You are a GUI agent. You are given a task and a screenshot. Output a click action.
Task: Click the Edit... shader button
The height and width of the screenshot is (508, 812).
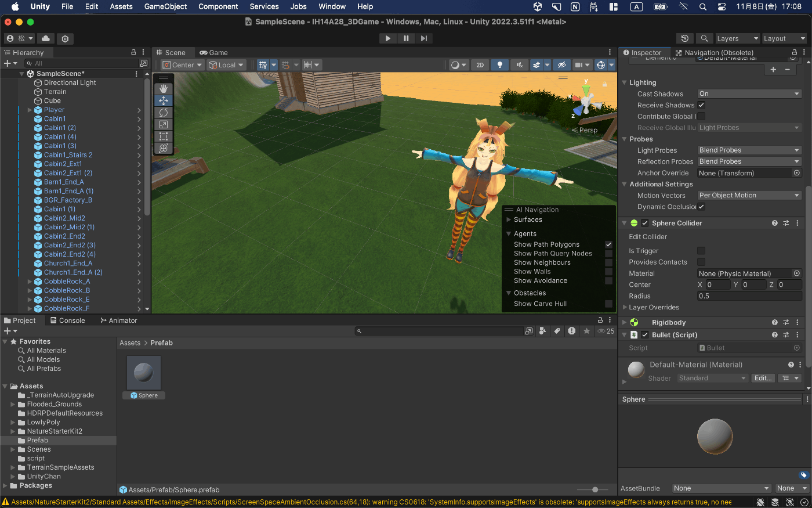pos(763,378)
